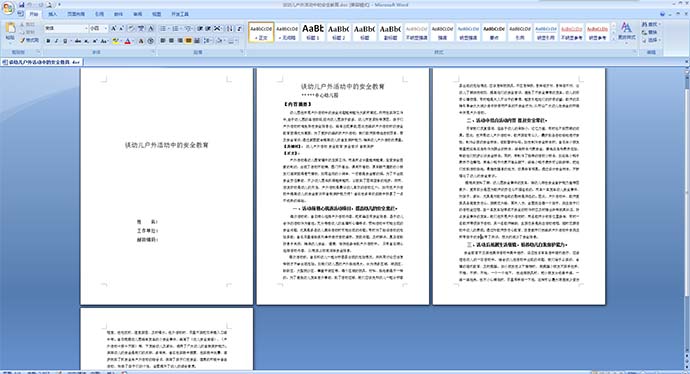This screenshot has width=690, height=374.
Task: Open the Find tool in editing group
Action: click(650, 24)
